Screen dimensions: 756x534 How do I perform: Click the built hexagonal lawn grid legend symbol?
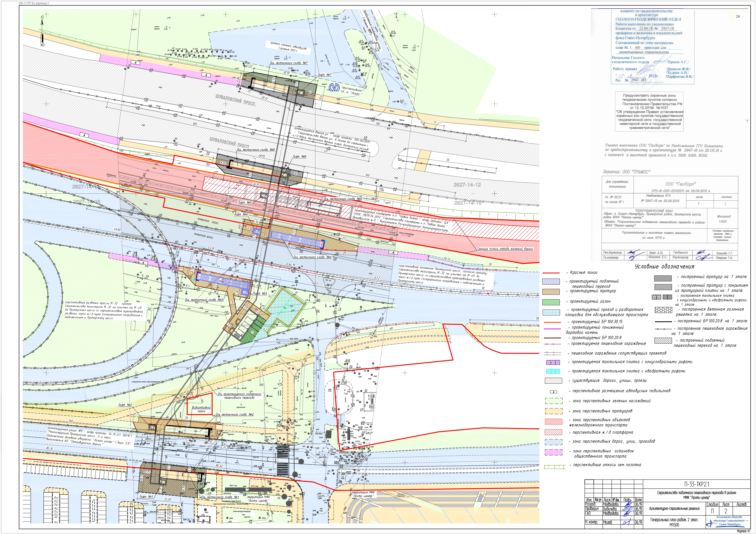pos(663,310)
